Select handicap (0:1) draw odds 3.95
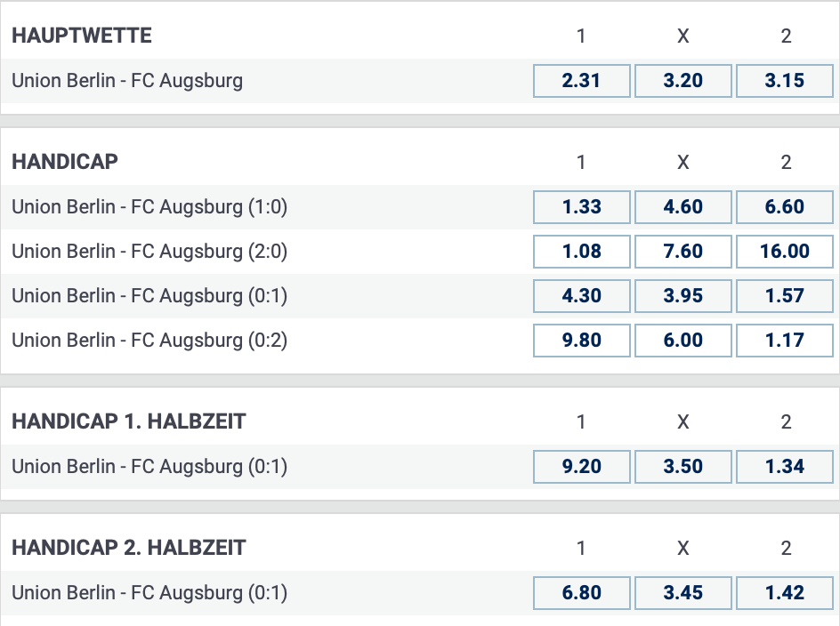Screen dimensions: 840x626 683,296
